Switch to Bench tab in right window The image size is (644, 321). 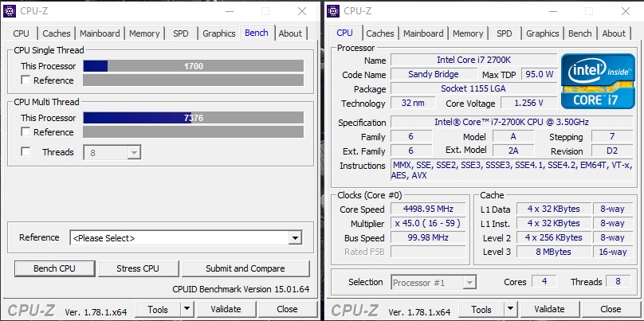coord(580,33)
